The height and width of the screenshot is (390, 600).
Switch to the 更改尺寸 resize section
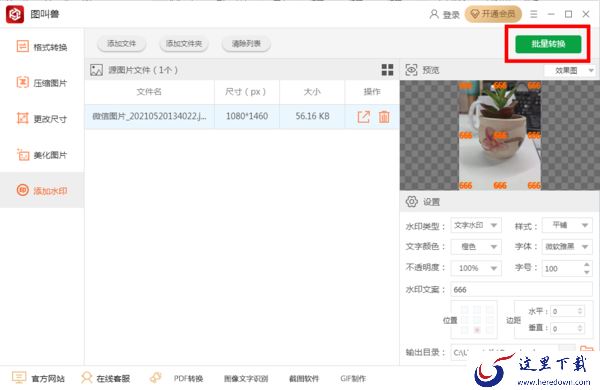tap(42, 119)
